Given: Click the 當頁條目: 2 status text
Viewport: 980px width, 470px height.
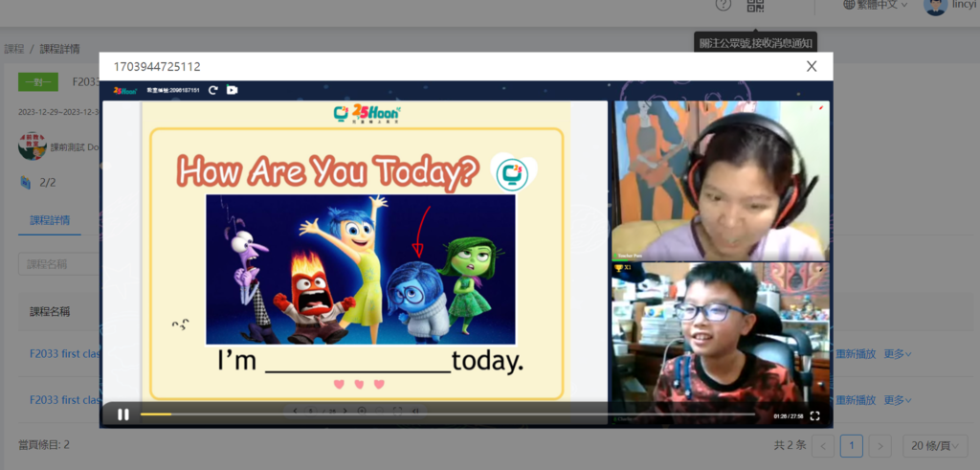Looking at the screenshot, I should coord(44,445).
